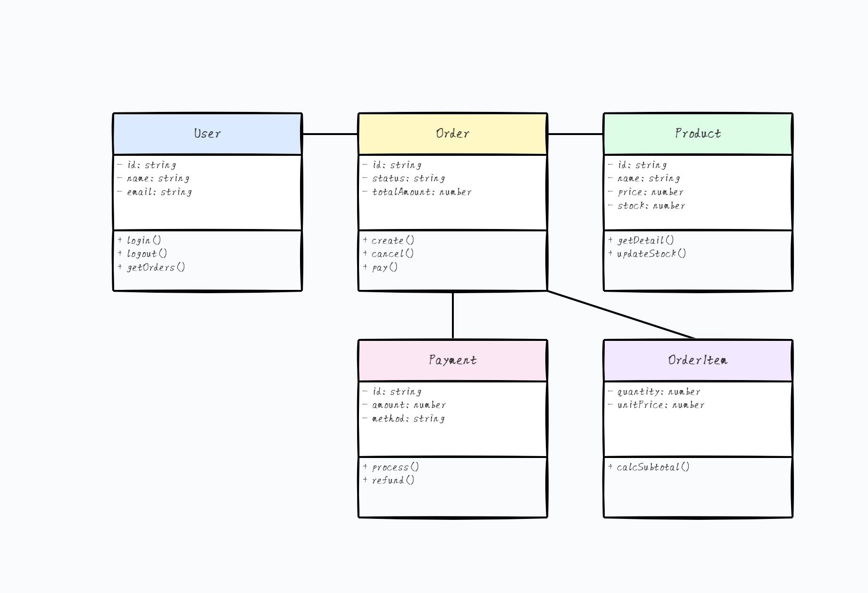
Task: Click the refund() method in Payment
Action: (388, 480)
